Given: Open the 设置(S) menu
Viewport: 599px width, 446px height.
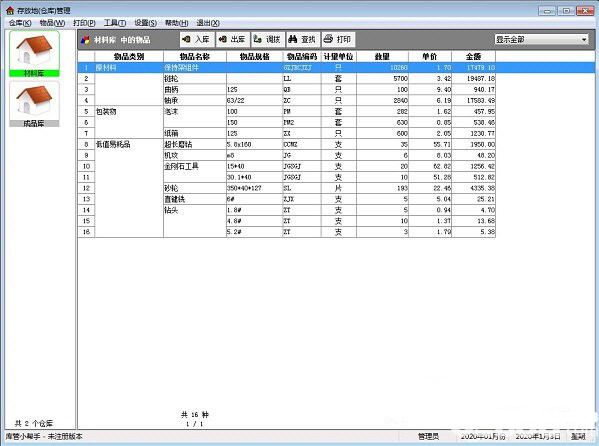Looking at the screenshot, I should click(x=146, y=23).
